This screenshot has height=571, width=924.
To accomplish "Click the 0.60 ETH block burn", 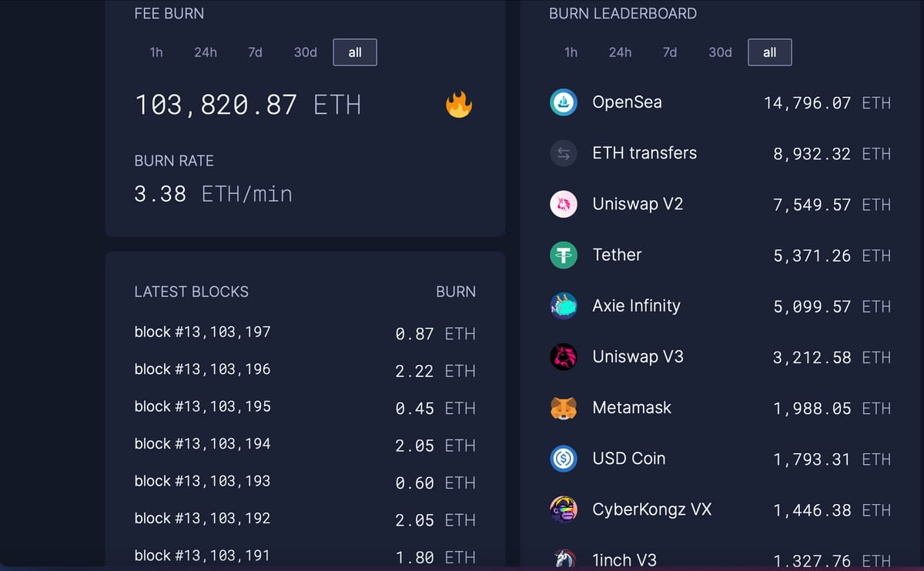I will tap(436, 483).
